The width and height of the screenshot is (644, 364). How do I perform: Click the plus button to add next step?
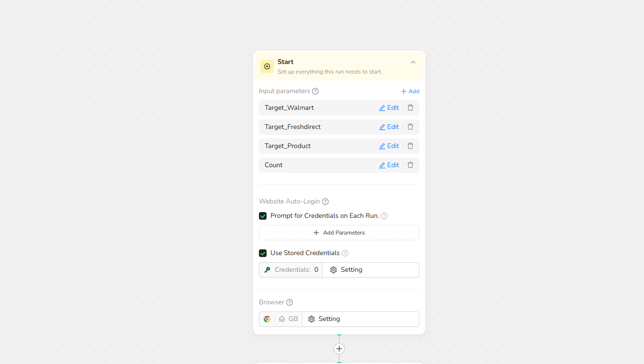tap(339, 349)
